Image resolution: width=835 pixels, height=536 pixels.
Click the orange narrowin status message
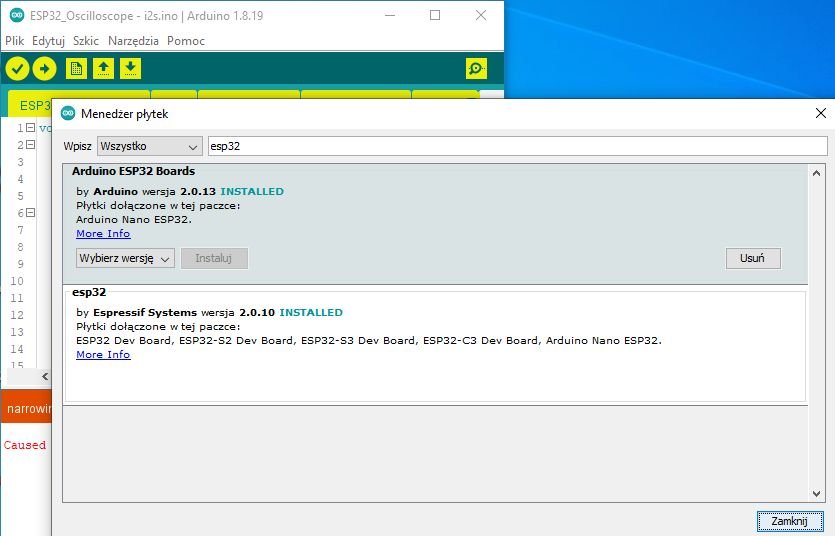29,408
